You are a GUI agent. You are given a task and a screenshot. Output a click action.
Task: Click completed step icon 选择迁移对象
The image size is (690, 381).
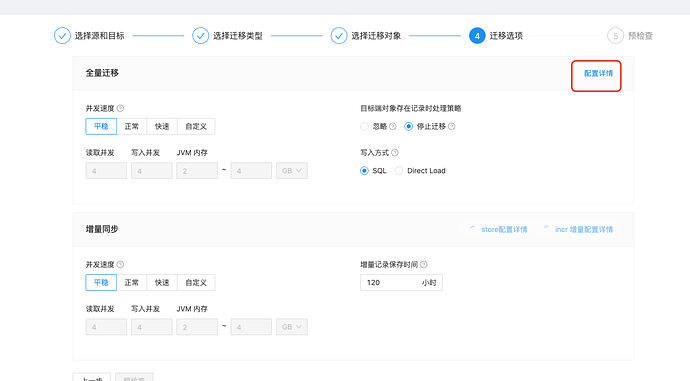coord(339,36)
